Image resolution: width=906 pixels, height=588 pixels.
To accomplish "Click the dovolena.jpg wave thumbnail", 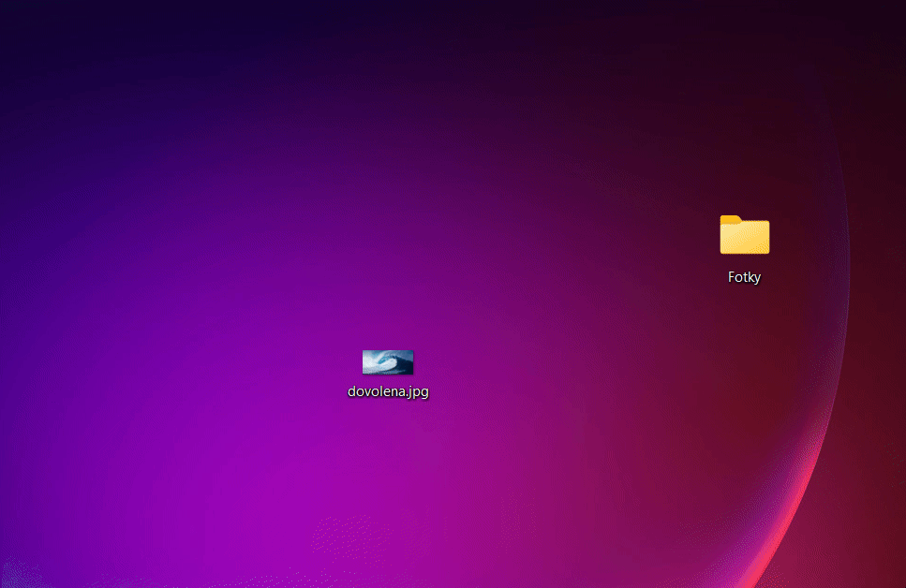I will [x=388, y=361].
